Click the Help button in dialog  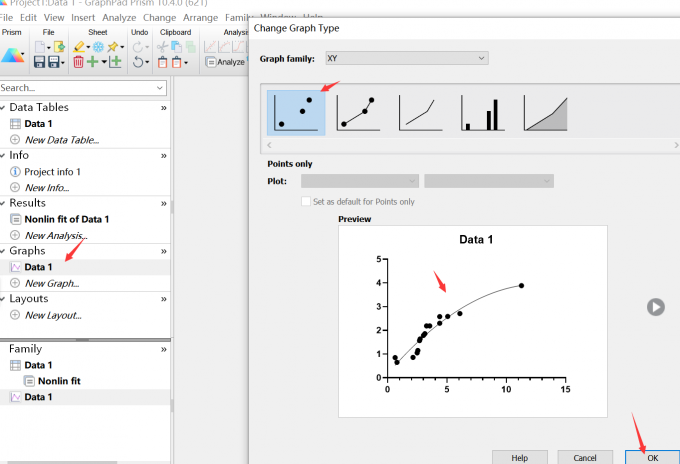click(520, 457)
